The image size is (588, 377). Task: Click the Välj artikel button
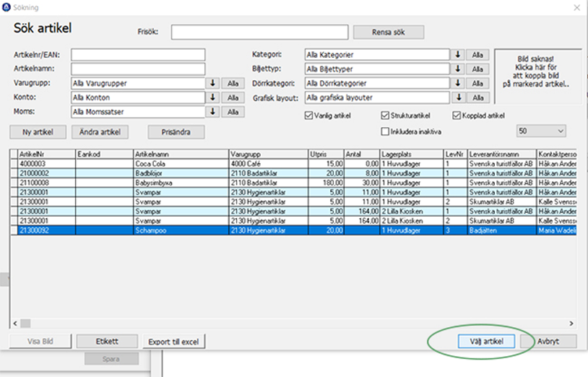[x=486, y=342]
